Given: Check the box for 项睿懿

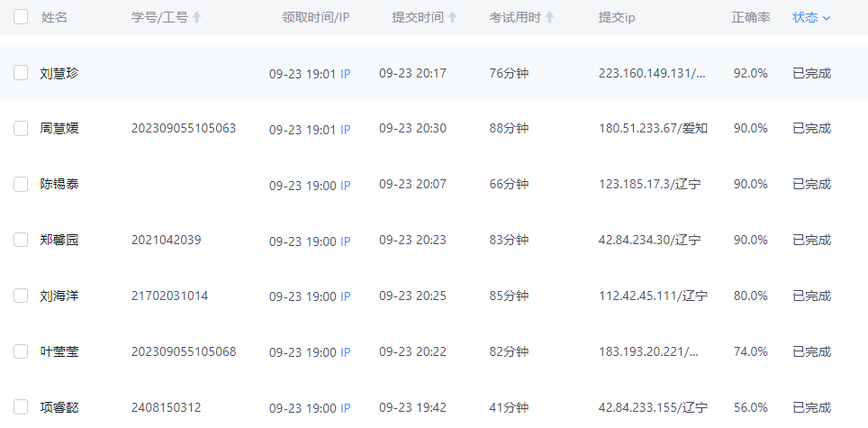Looking at the screenshot, I should [x=21, y=408].
